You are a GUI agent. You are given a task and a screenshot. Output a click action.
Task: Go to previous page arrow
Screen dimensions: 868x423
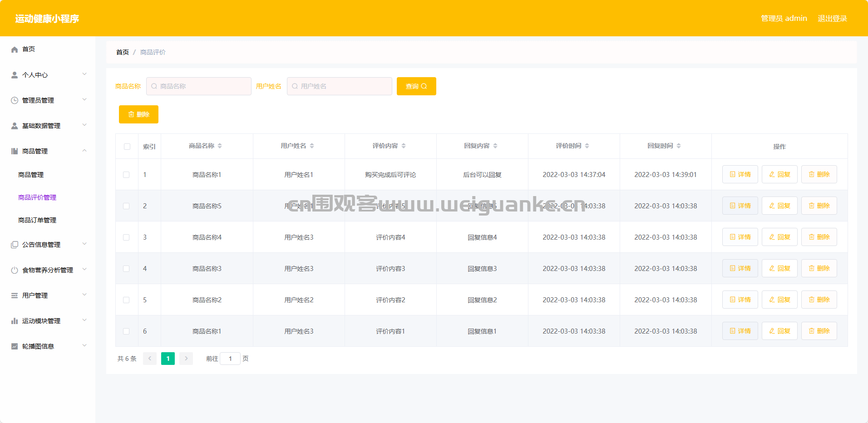tap(150, 359)
